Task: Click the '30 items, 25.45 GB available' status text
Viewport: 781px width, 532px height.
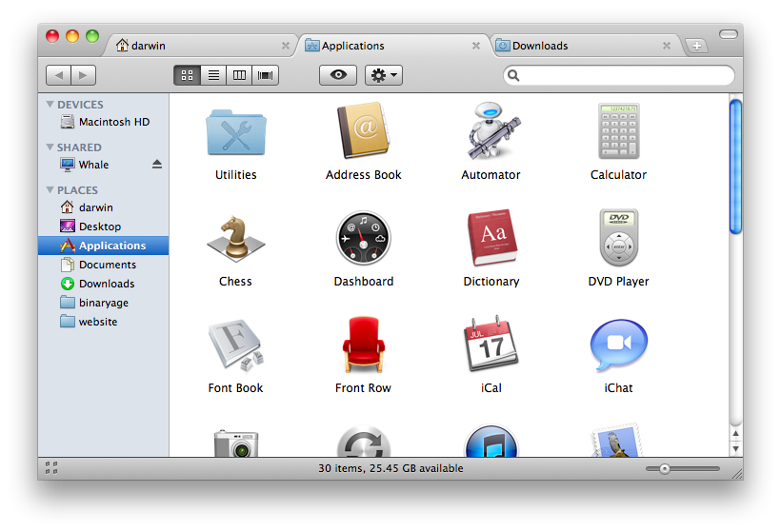Action: (391, 468)
